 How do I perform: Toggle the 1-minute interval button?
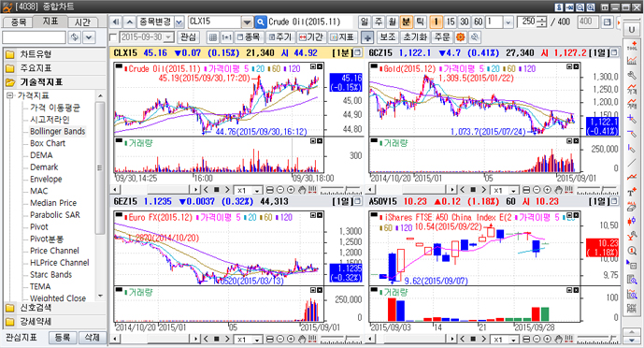[436, 22]
